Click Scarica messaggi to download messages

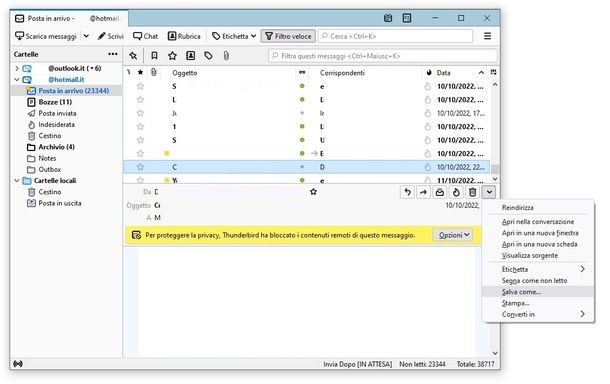coord(46,36)
